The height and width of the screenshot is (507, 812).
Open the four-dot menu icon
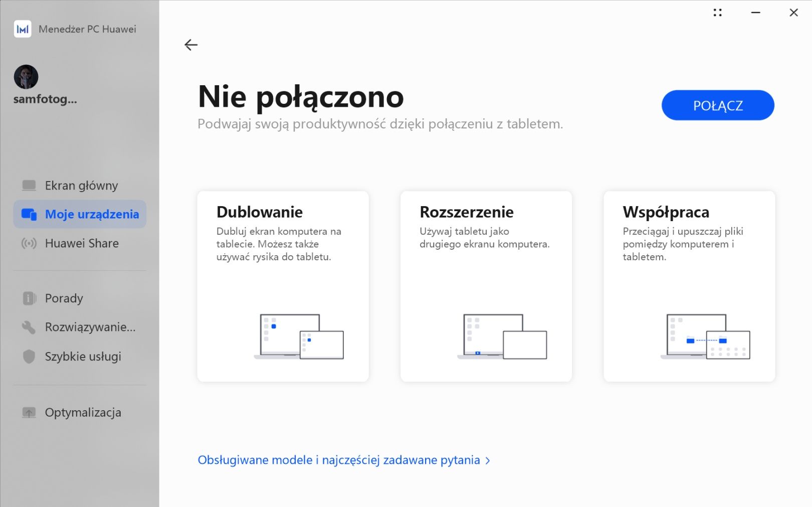[718, 13]
